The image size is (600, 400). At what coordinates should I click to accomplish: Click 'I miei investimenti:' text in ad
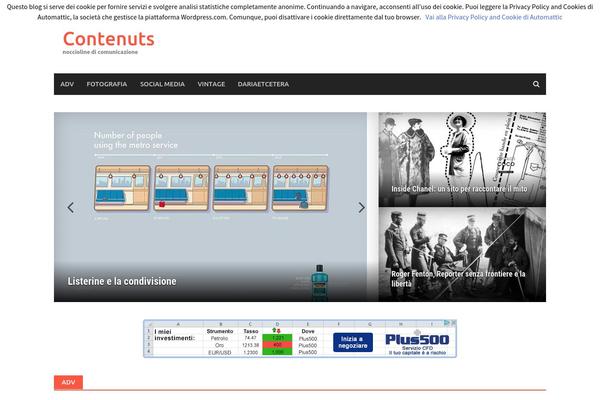pos(174,335)
